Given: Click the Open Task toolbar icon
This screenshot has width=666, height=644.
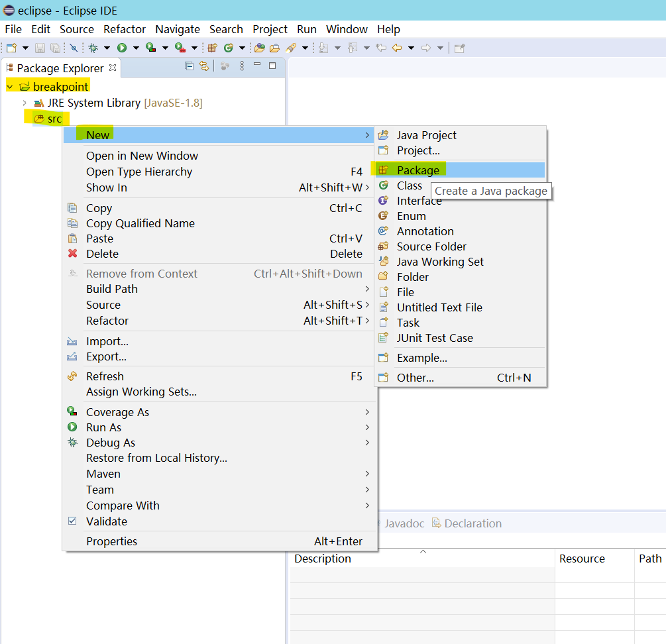Looking at the screenshot, I should click(275, 48).
